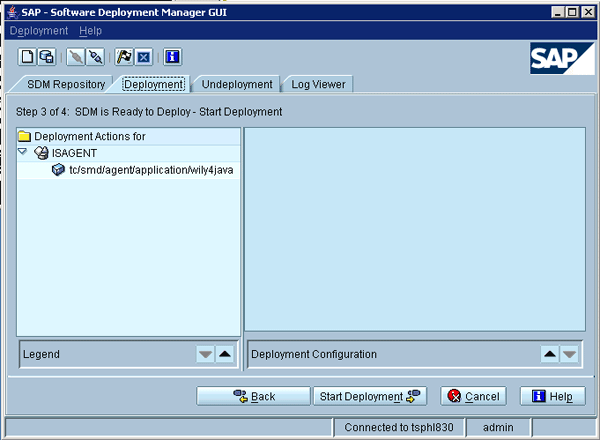Screen dimensions: 600x440
Task: Click the Legend label
Action: click(x=41, y=354)
